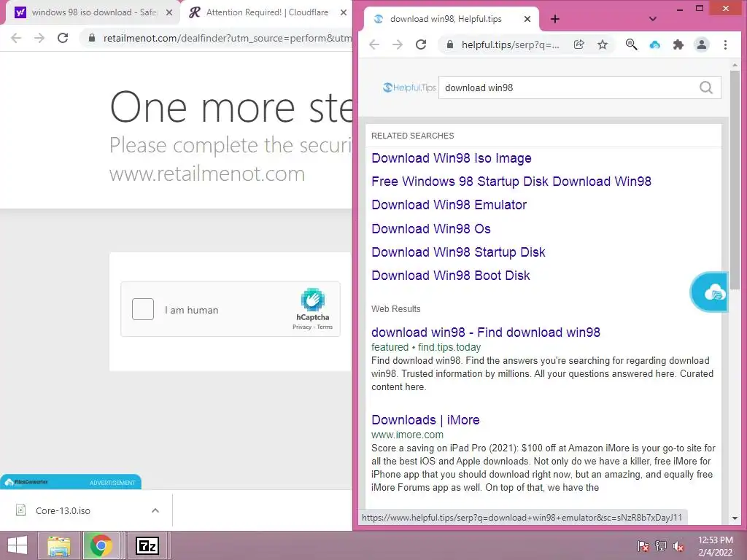Open the Core-13.0.iso downloaded file
The image size is (747, 560).
[x=63, y=510]
